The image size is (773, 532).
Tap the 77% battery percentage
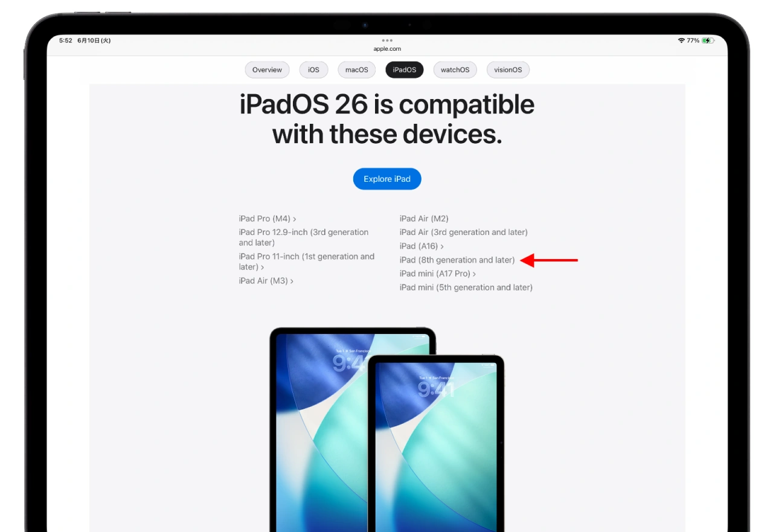(693, 40)
